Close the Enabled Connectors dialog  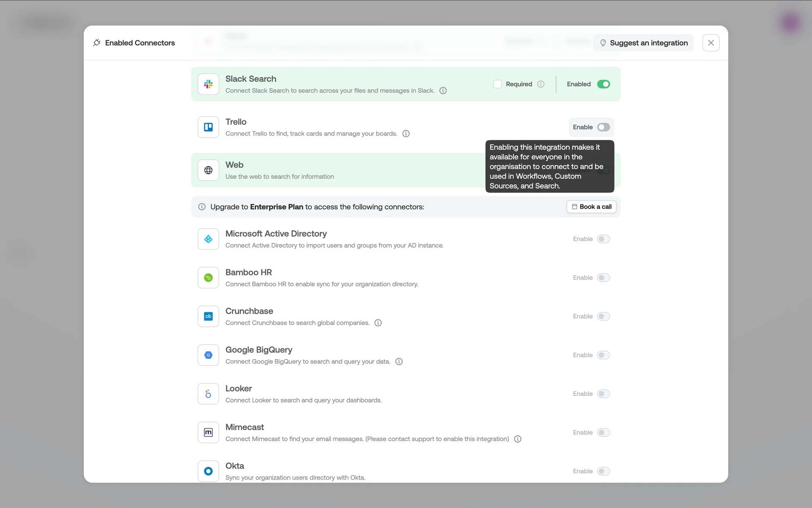[710, 43]
